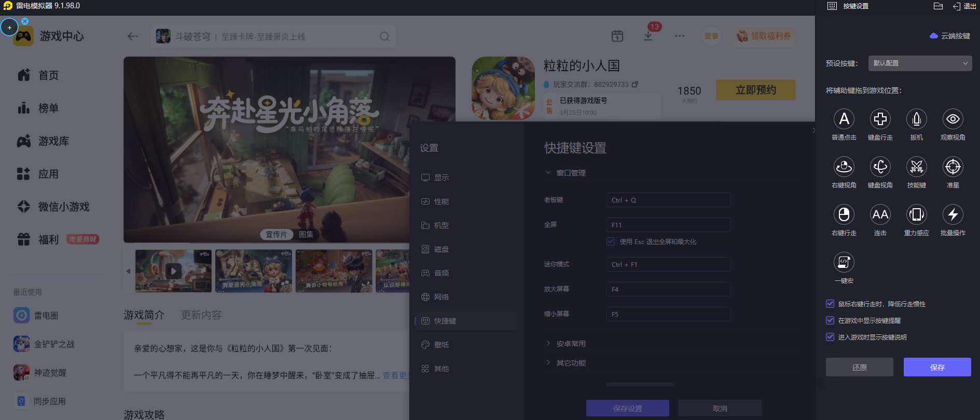Select the 连击 repeat-tap key icon
The height and width of the screenshot is (420, 980).
(x=880, y=214)
